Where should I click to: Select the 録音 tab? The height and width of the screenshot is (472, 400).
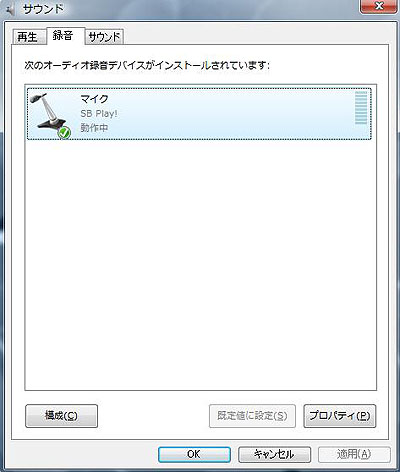[x=65, y=35]
